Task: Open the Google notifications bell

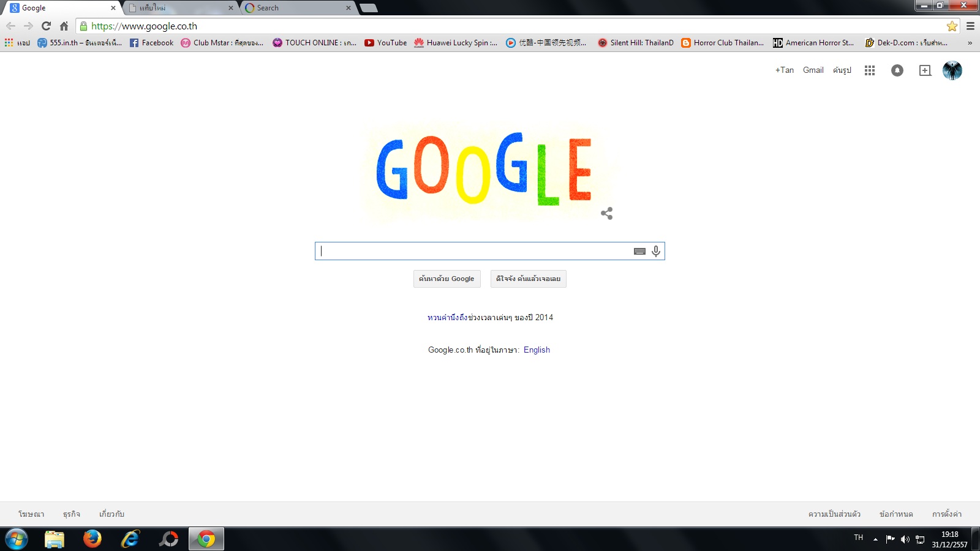Action: point(897,70)
